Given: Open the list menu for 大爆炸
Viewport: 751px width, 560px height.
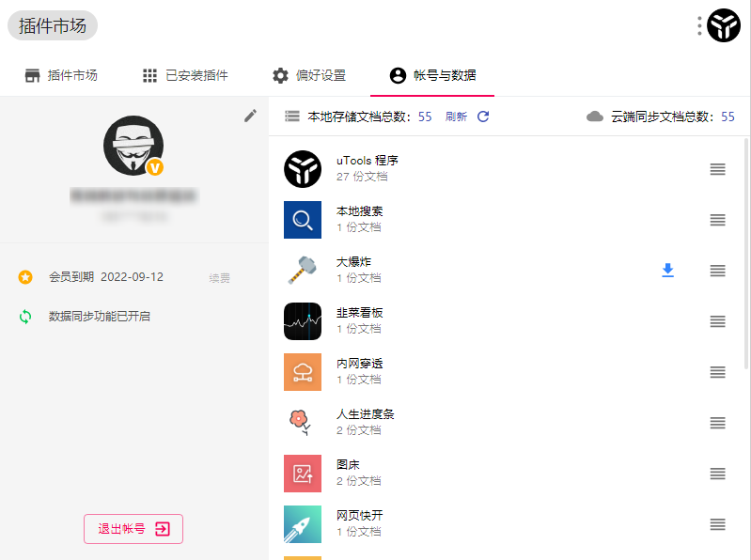Looking at the screenshot, I should [717, 271].
